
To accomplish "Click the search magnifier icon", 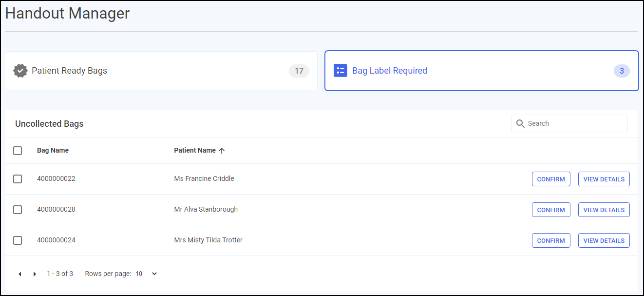I will [520, 124].
